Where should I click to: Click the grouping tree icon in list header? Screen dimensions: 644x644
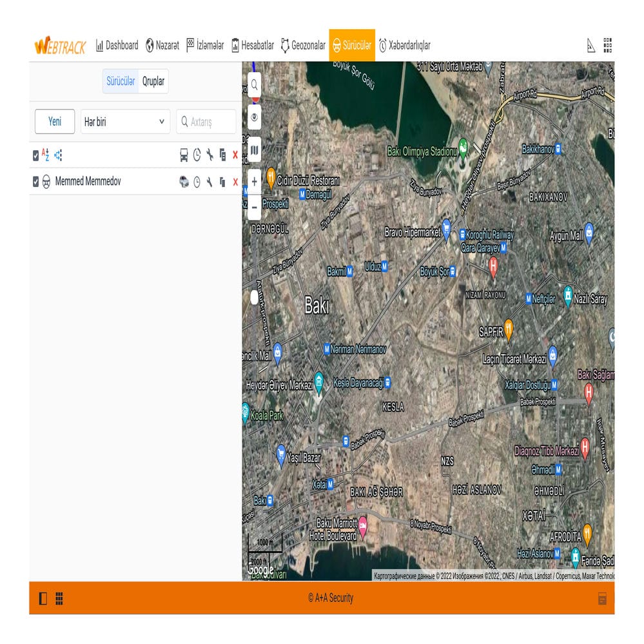tap(58, 155)
